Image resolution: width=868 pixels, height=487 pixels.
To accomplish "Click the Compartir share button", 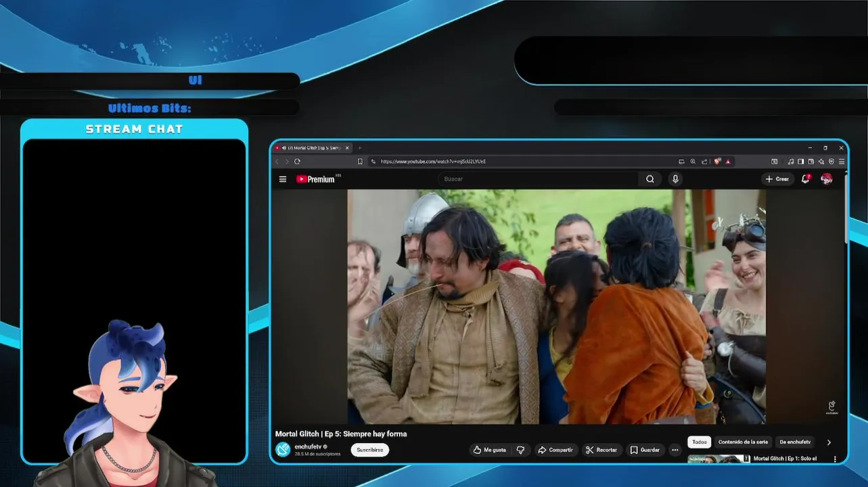I will 555,450.
